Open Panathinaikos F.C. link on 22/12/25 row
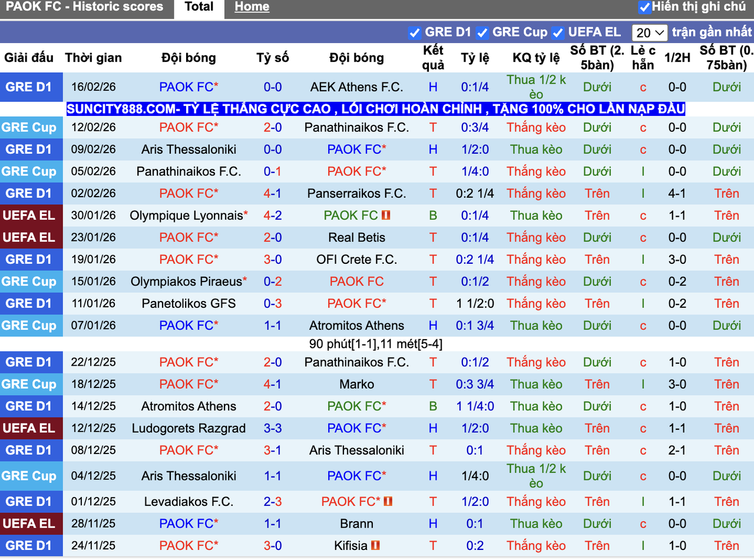Viewport: 754px width, 560px height. 357,362
